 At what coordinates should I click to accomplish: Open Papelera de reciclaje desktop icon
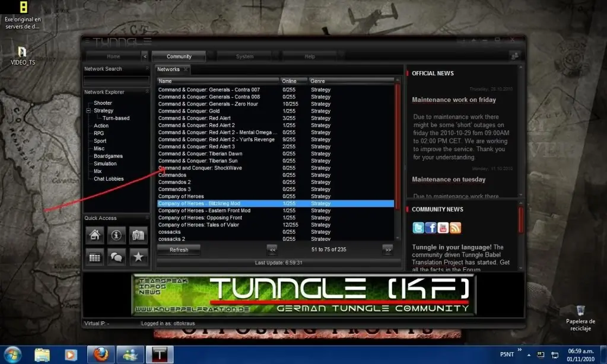[x=580, y=318]
